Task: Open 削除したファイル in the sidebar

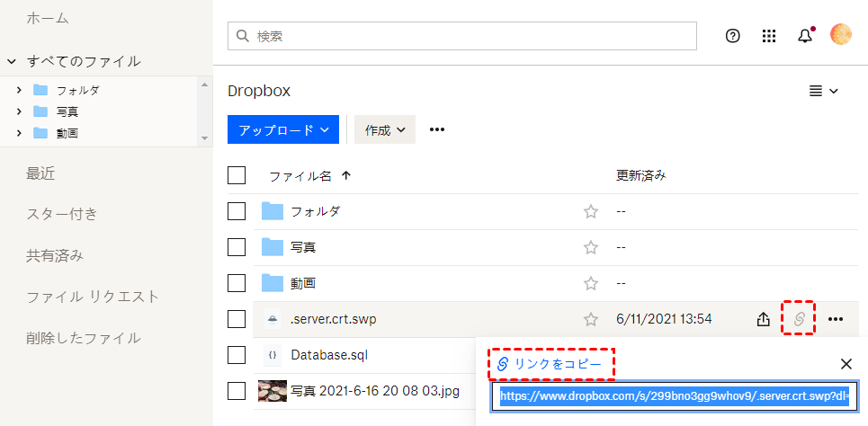Action: [83, 338]
